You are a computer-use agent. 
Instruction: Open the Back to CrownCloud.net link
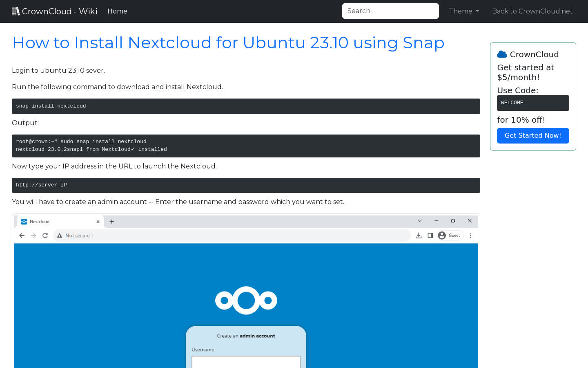coord(532,11)
